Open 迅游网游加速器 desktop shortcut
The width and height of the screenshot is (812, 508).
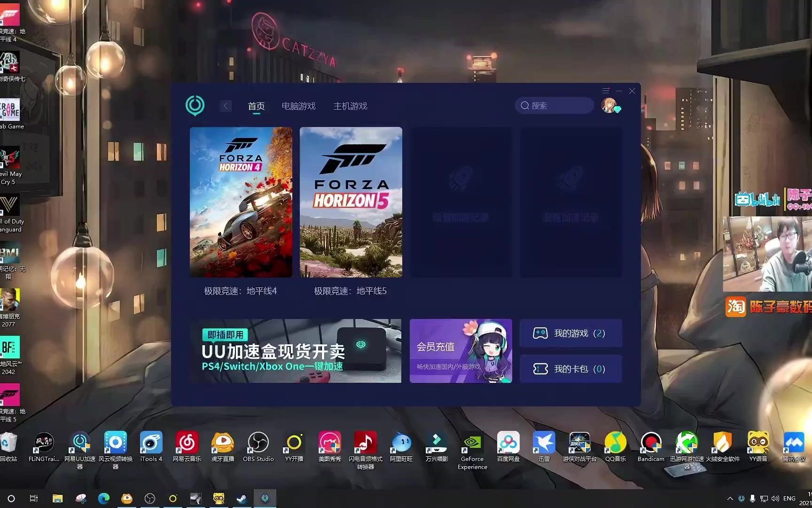(687, 450)
